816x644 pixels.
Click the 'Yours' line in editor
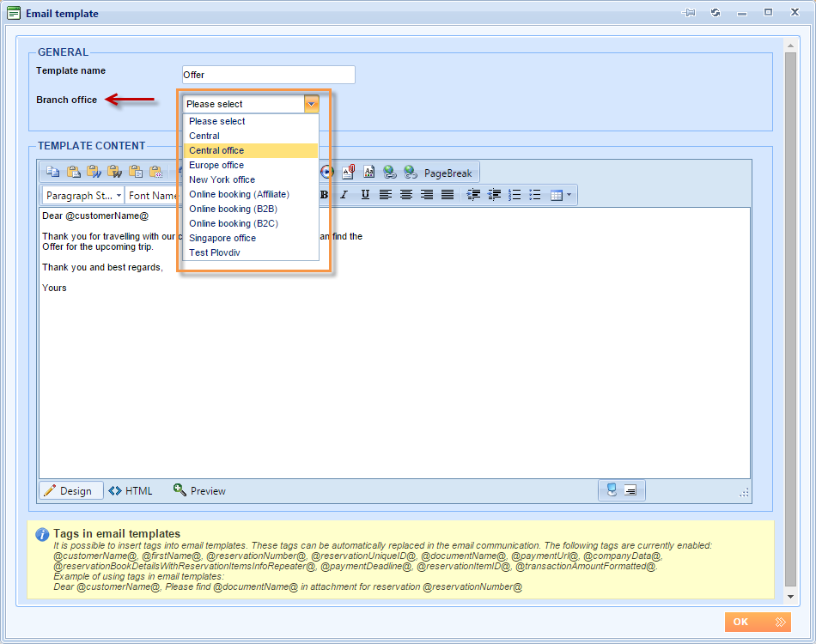pyautogui.click(x=54, y=288)
